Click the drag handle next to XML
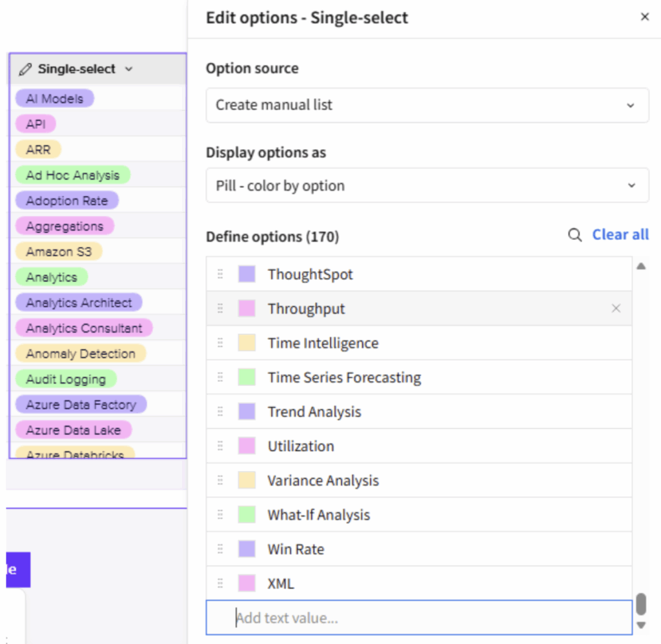The height and width of the screenshot is (644, 661). click(x=220, y=583)
